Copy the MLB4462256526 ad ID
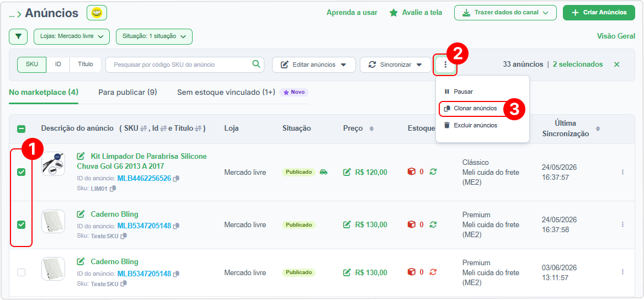 tap(176, 179)
